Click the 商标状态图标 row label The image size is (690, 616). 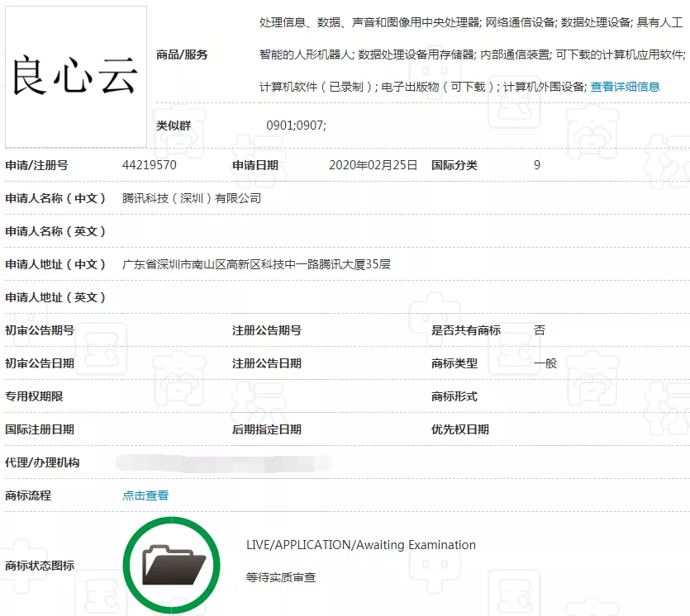(x=40, y=565)
